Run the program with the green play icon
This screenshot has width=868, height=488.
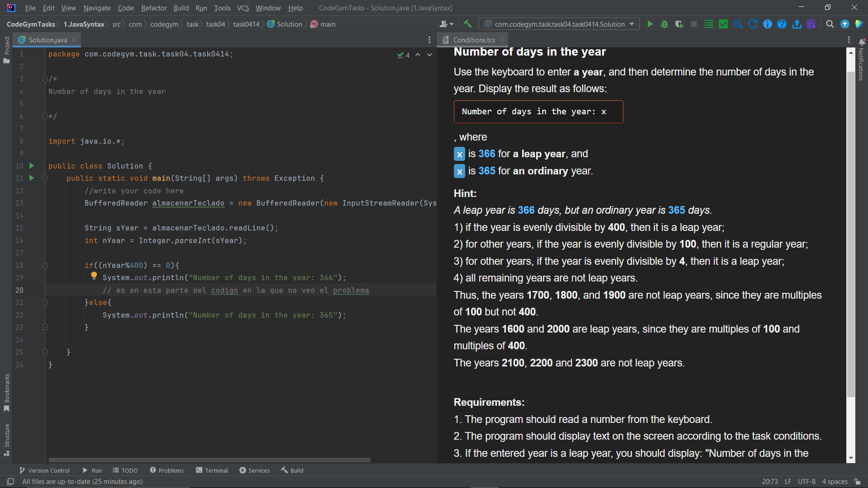(x=650, y=24)
